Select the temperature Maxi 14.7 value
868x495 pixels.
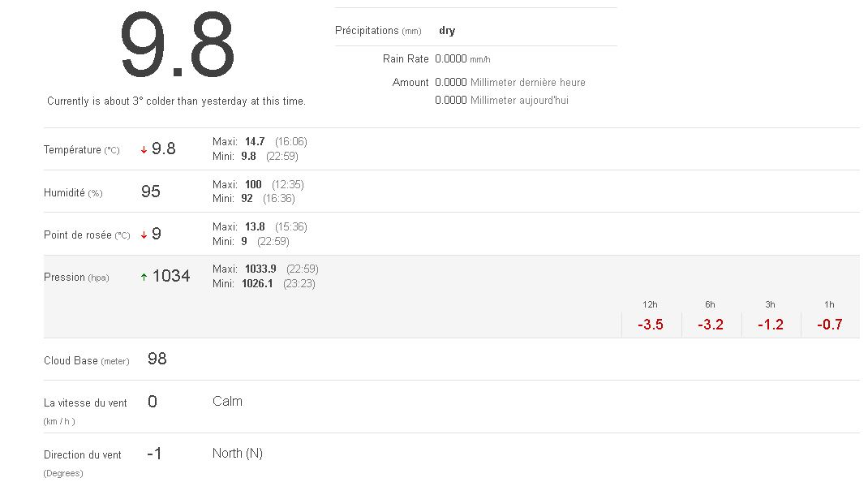[255, 141]
